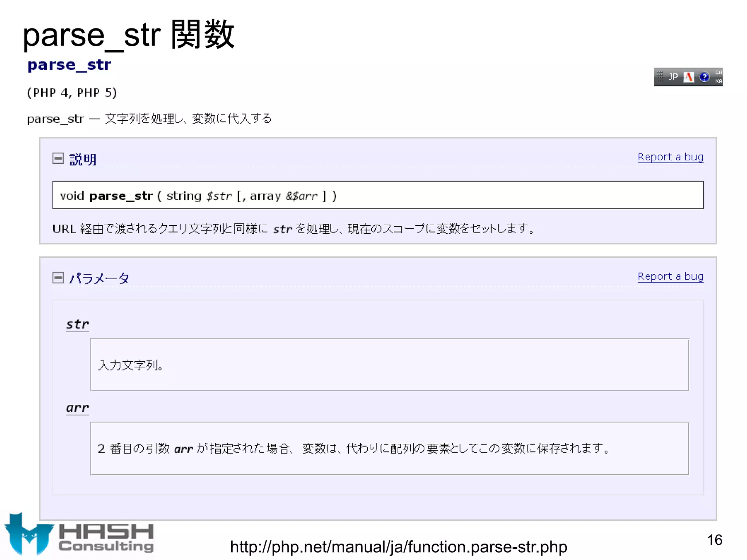The width and height of the screenshot is (747, 560).
Task: Click the 入力文字列。 description box
Action: click(390, 365)
